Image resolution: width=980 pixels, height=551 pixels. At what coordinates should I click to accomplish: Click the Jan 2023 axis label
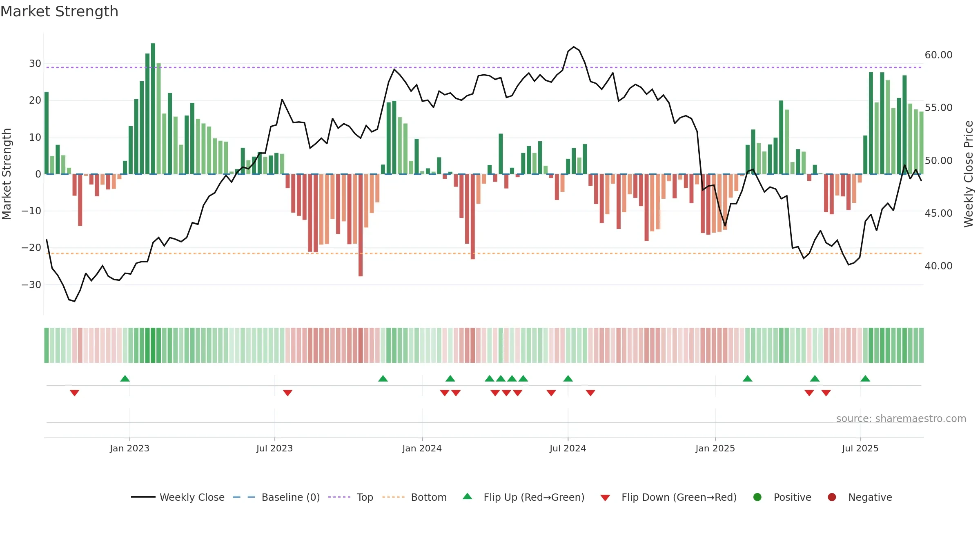point(129,448)
